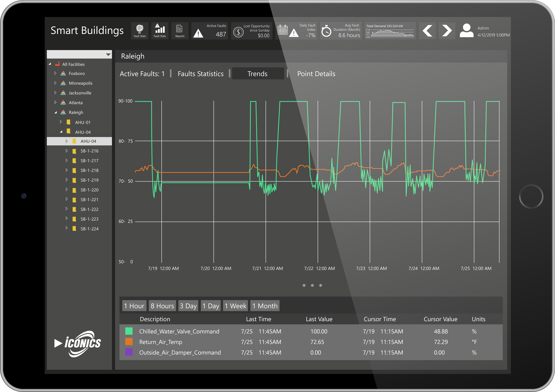Viewport: 555px width, 392px height.
Task: Set trend range to 1 Month
Action: point(265,306)
